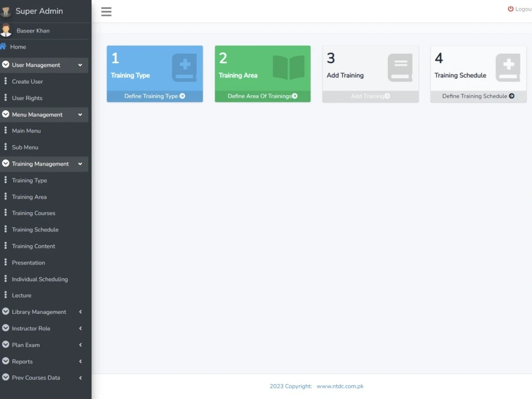Click the Logout power icon
Viewport: 532px width, 399px height.
click(510, 9)
